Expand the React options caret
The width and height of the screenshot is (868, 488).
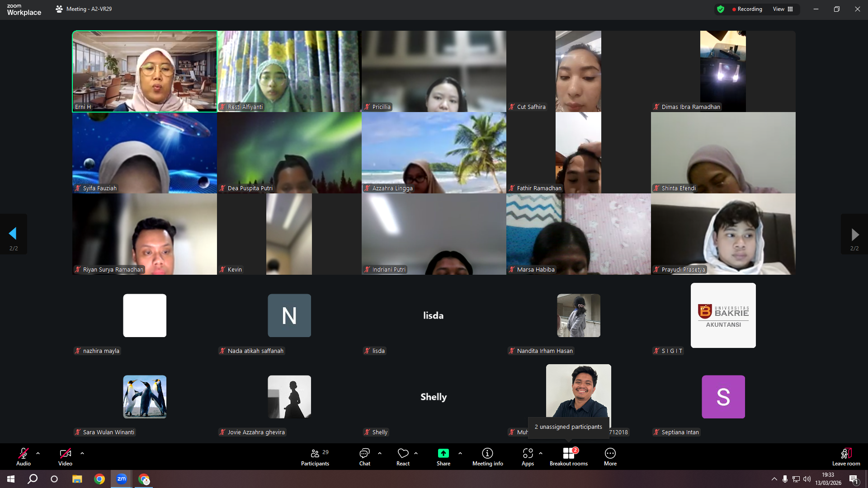click(416, 453)
